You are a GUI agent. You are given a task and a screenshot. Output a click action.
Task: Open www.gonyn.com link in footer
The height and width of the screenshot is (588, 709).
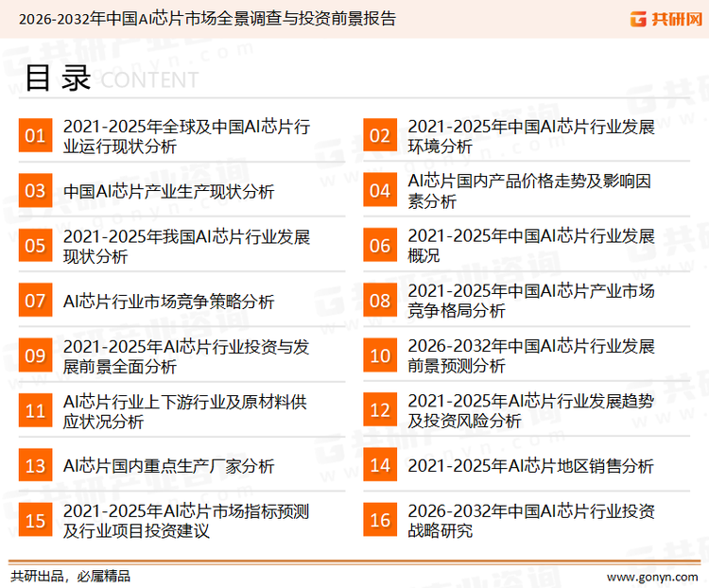(652, 577)
